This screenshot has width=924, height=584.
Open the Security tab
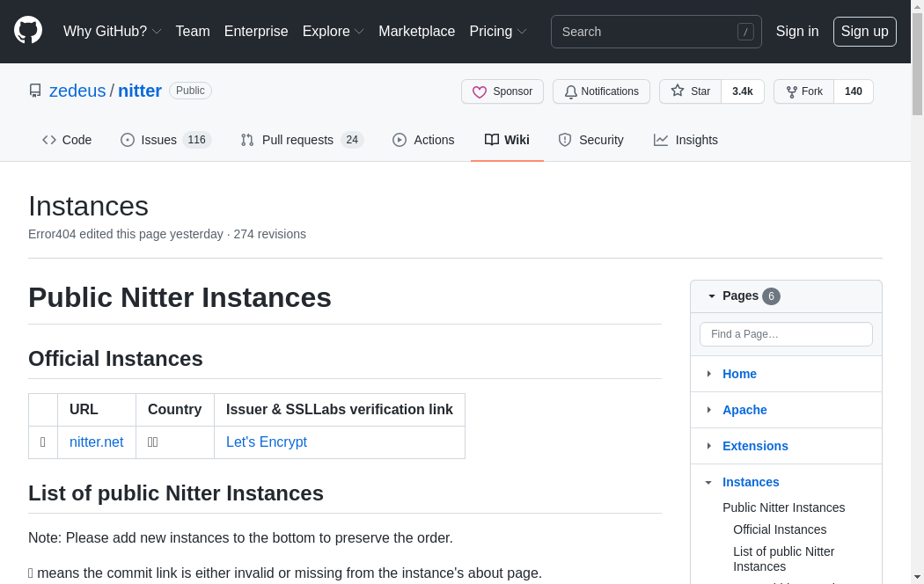point(590,140)
